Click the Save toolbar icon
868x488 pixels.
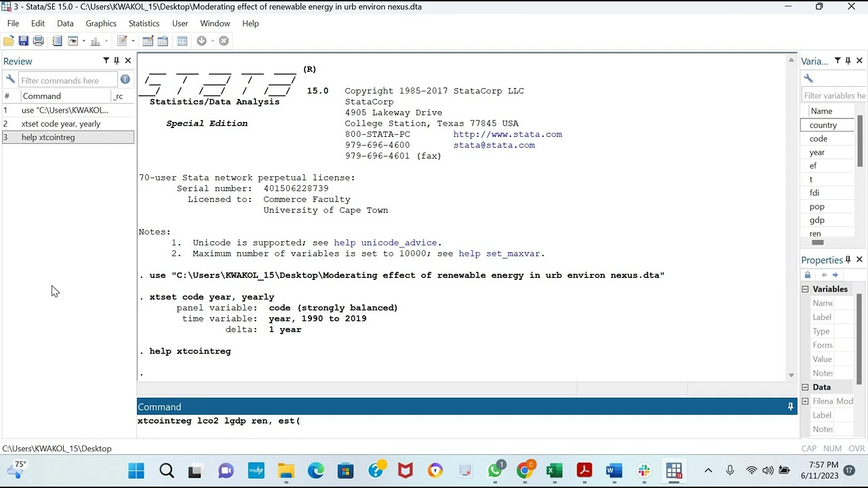tap(24, 41)
